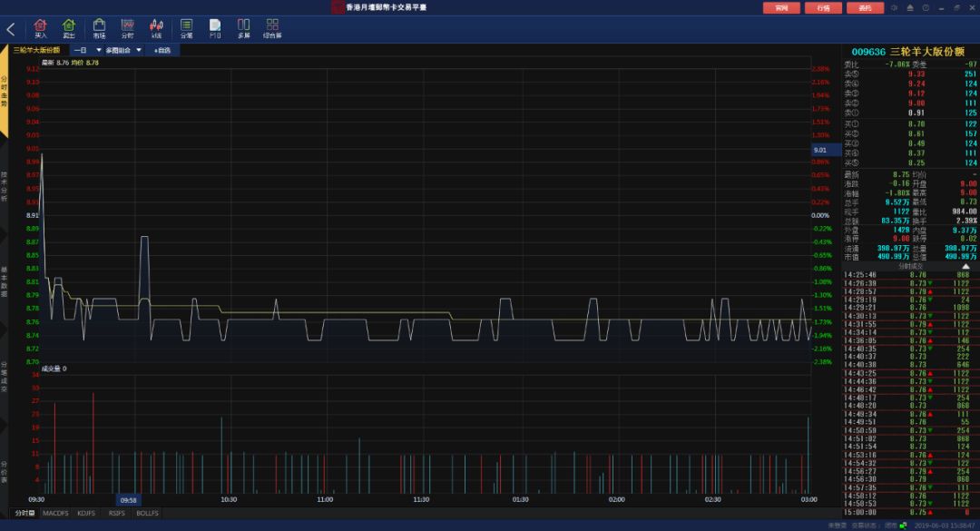The width and height of the screenshot is (980, 531).
Task: Click the 成交量 0 volume label
Action: click(54, 369)
